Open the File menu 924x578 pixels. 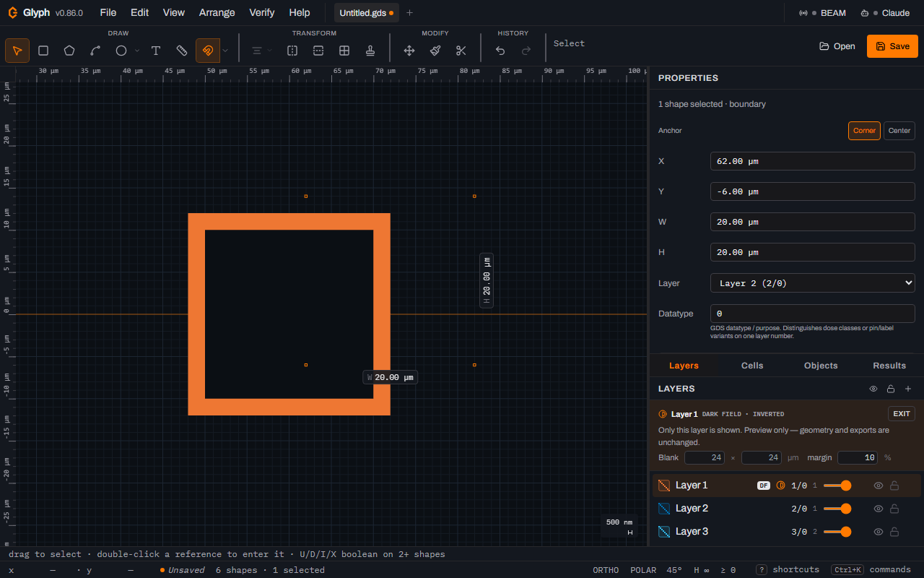(x=108, y=13)
